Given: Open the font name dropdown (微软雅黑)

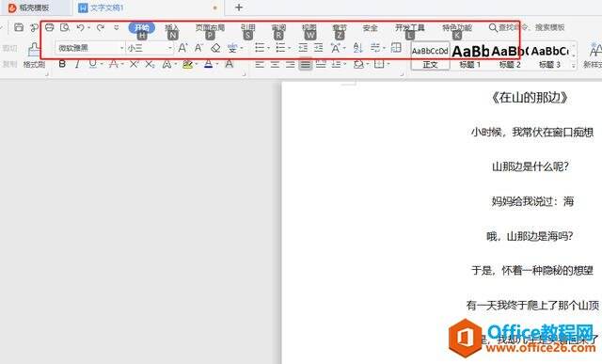Looking at the screenshot, I should click(122, 48).
